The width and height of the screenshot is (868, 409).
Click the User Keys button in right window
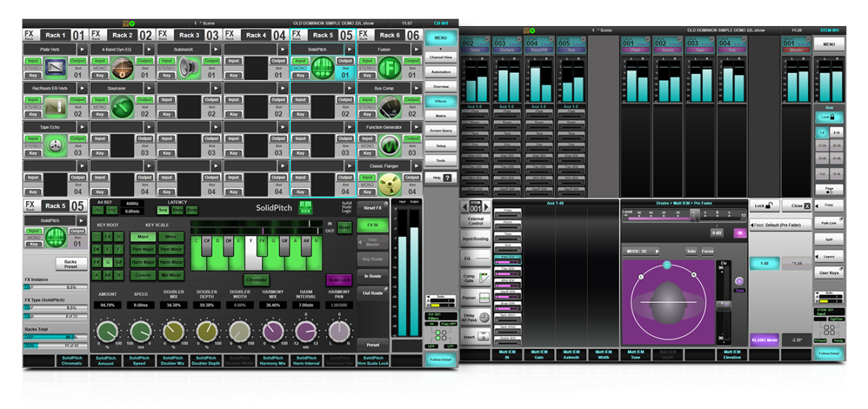[828, 272]
